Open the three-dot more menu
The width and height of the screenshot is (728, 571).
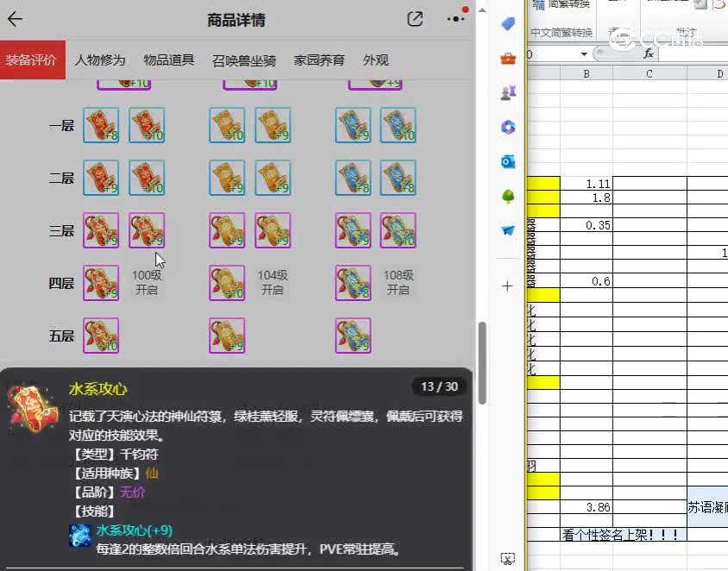(456, 19)
